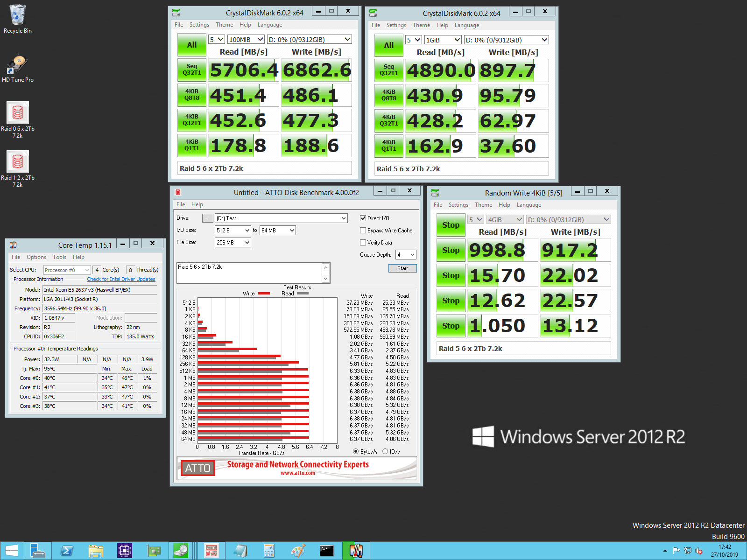
Task: Open the Windows Start button
Action: pyautogui.click(x=11, y=551)
